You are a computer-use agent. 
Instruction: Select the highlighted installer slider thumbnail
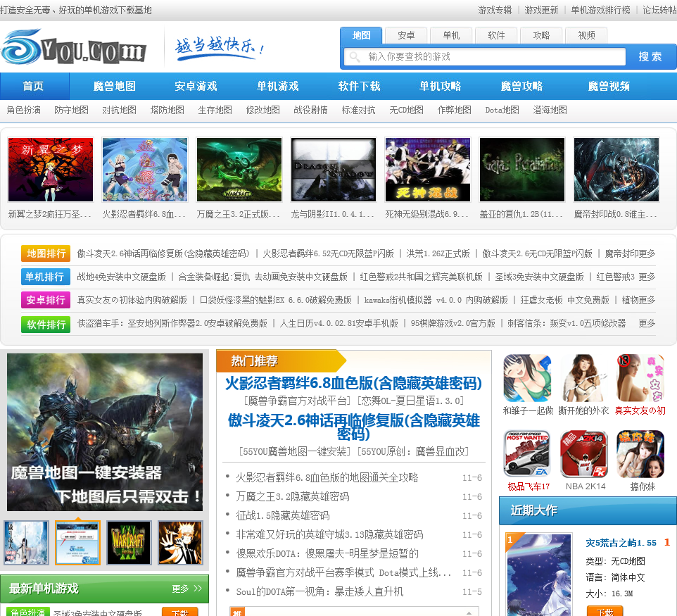77,543
